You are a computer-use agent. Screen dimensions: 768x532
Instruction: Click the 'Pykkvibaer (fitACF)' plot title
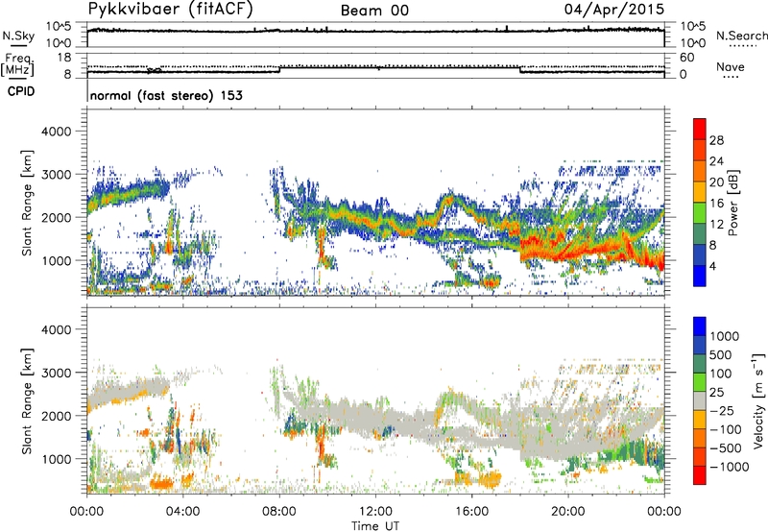coord(171,10)
